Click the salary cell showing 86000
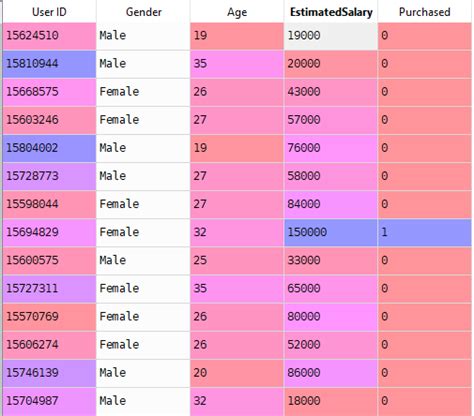Viewport: 474px width, 416px height. (x=331, y=373)
